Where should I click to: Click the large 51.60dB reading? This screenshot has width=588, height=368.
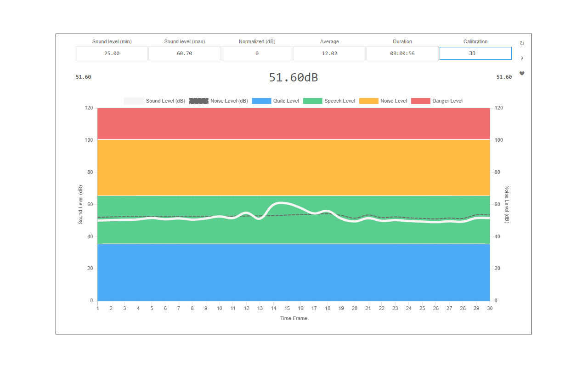click(x=294, y=77)
